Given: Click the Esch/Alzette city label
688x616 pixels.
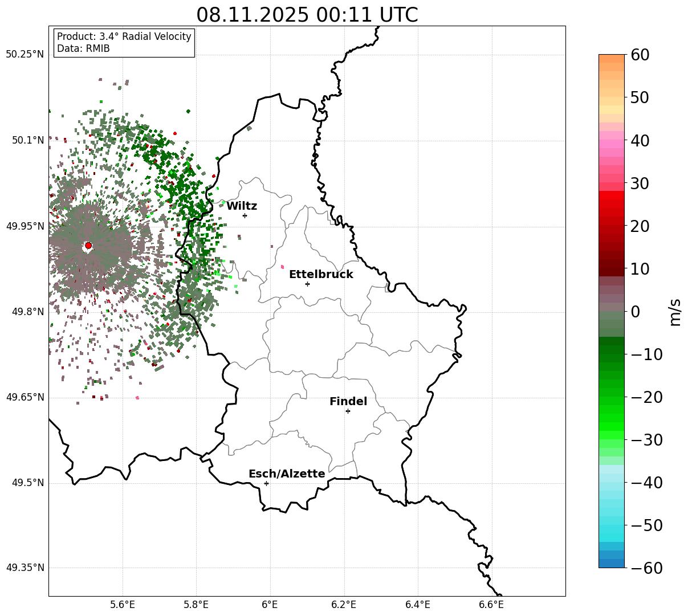Looking at the screenshot, I should [287, 474].
